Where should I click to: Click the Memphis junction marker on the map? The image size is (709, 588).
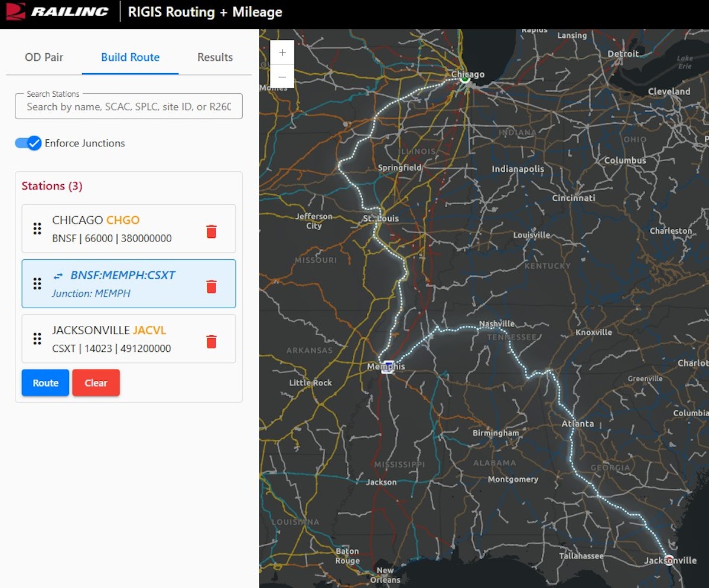tap(388, 366)
